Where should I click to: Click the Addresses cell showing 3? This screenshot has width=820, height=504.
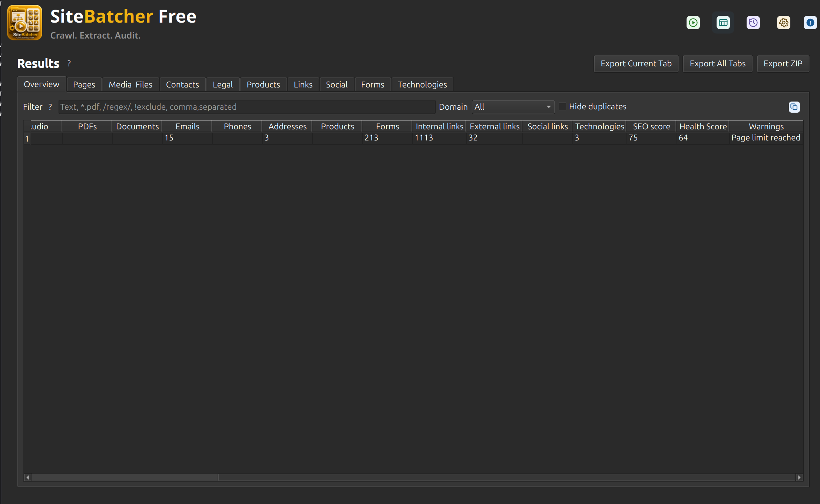[287, 138]
